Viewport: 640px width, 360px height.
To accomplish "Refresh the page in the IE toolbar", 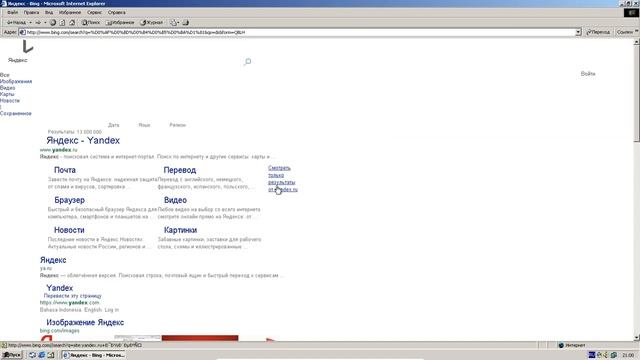I will pyautogui.click(x=62, y=22).
